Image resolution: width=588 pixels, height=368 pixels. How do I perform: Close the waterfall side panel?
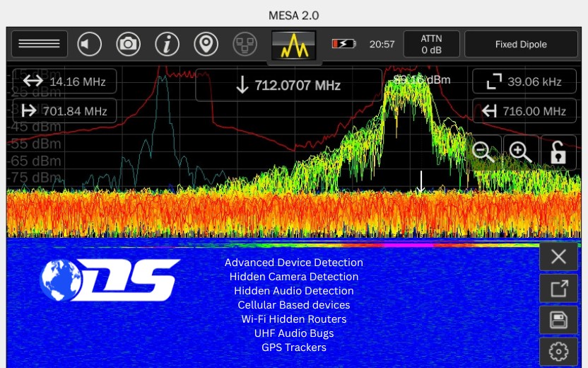click(558, 256)
